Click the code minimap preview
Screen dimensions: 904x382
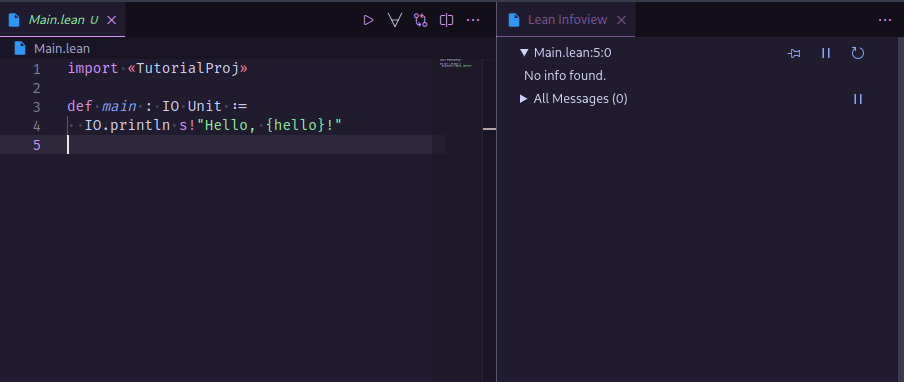[456, 63]
